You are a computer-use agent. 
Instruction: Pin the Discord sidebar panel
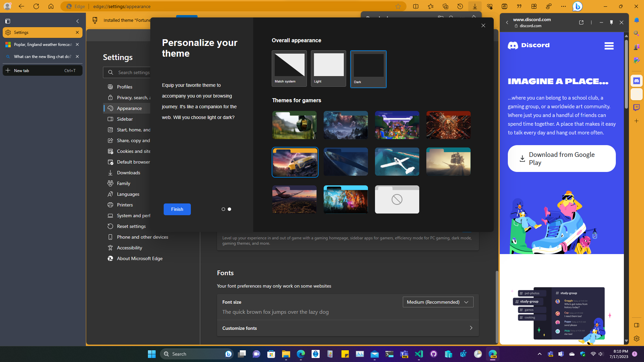click(x=611, y=22)
